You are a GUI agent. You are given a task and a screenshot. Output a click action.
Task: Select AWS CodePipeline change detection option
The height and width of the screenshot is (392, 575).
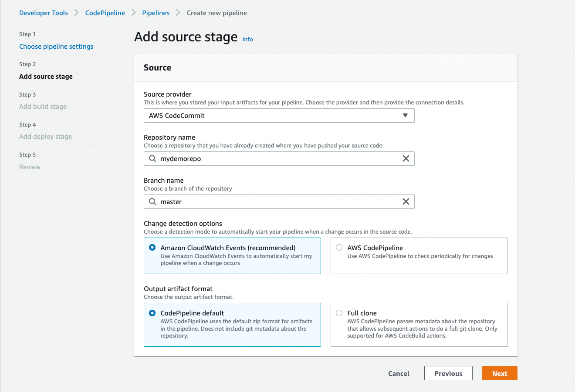tap(339, 248)
